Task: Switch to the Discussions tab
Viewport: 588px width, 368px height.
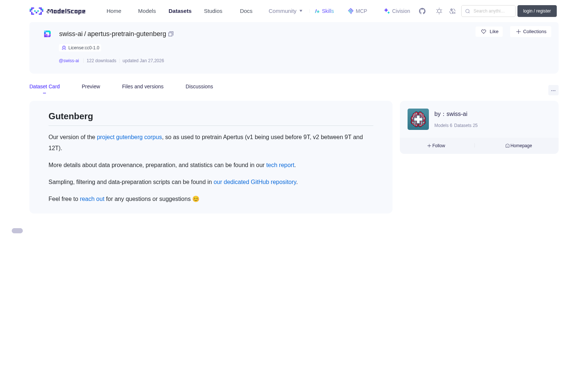Action: tap(199, 86)
